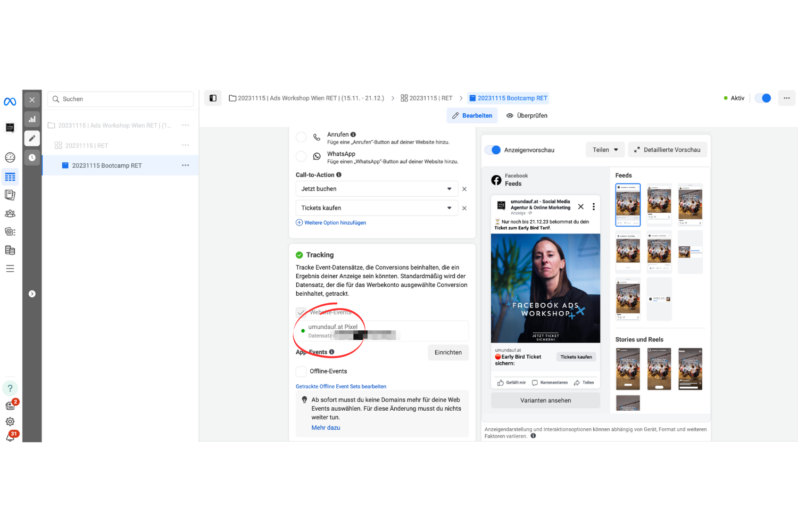Viewport: 798px width, 532px height.
Task: Open the all tools hamburger menu
Action: click(x=10, y=269)
